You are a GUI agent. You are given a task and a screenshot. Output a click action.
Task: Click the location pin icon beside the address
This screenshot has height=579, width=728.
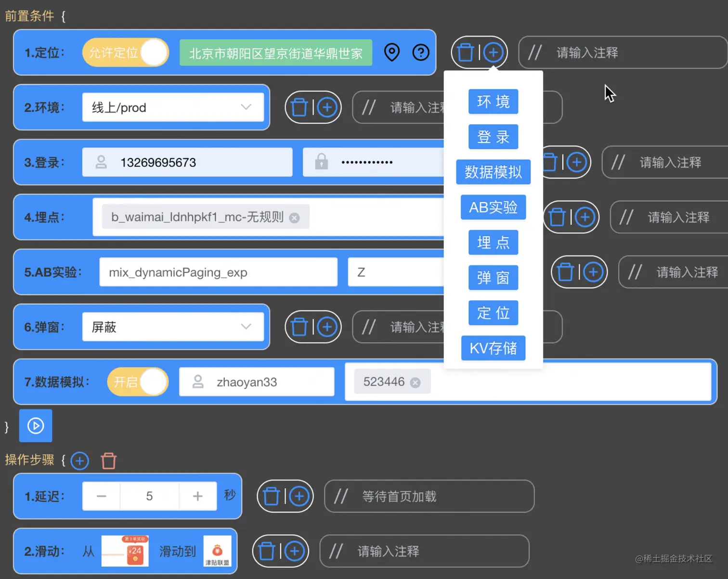pyautogui.click(x=391, y=52)
